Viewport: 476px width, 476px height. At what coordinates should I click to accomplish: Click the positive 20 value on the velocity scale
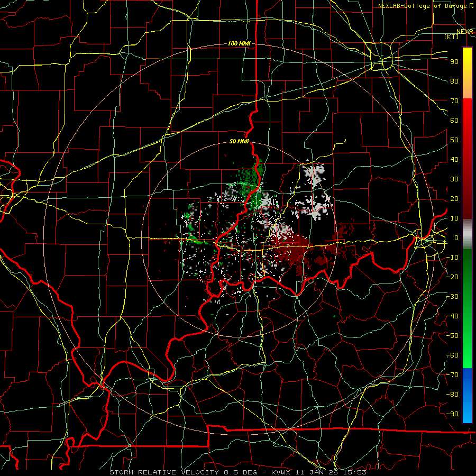(x=454, y=198)
